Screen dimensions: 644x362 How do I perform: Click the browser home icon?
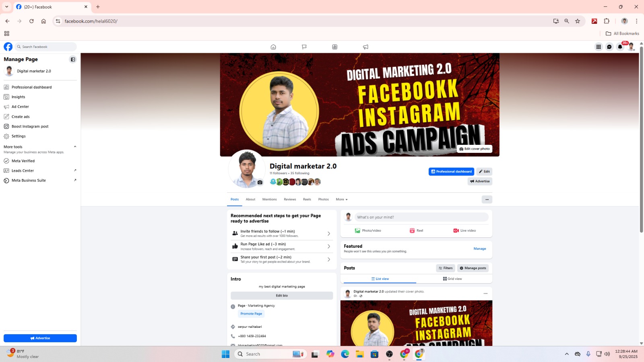(43, 21)
